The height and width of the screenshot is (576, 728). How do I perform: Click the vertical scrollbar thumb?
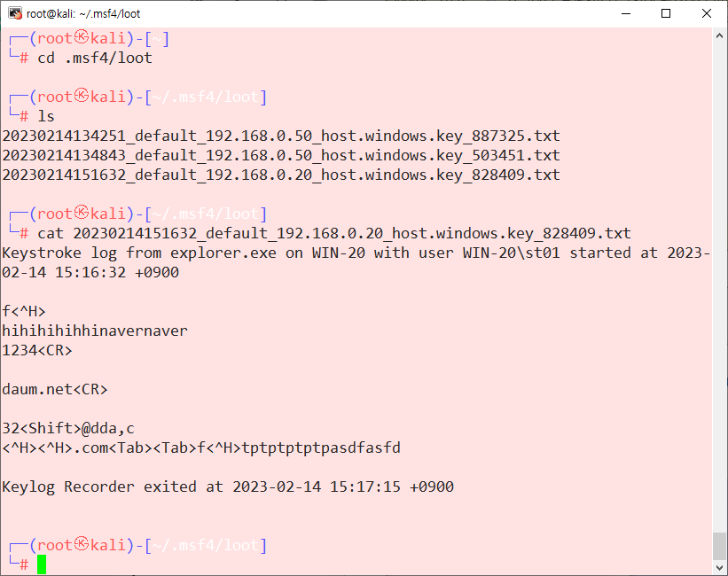click(719, 546)
